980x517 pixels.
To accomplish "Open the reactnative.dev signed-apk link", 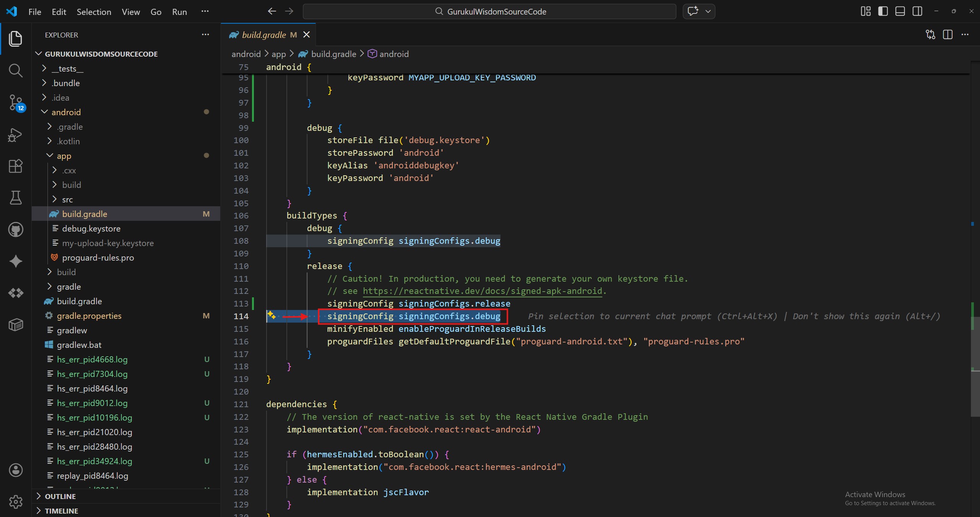I will pyautogui.click(x=482, y=291).
